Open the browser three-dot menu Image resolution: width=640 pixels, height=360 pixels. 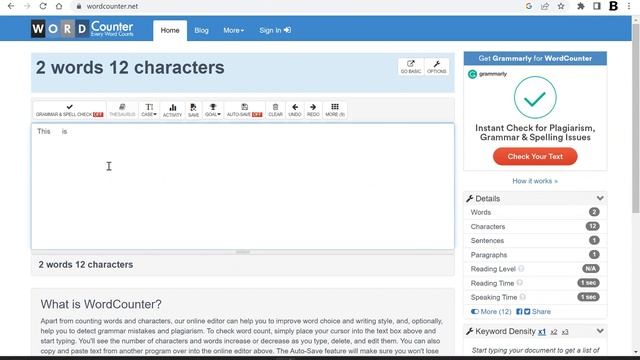point(629,6)
